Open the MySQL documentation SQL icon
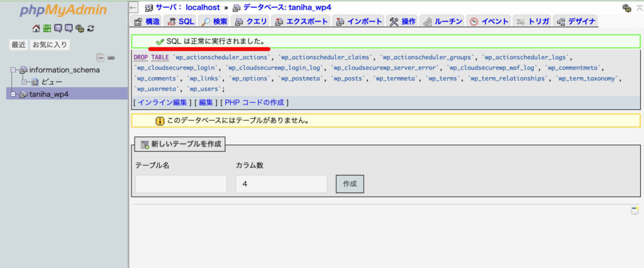Viewport: 644px width, 268px height. click(x=69, y=28)
